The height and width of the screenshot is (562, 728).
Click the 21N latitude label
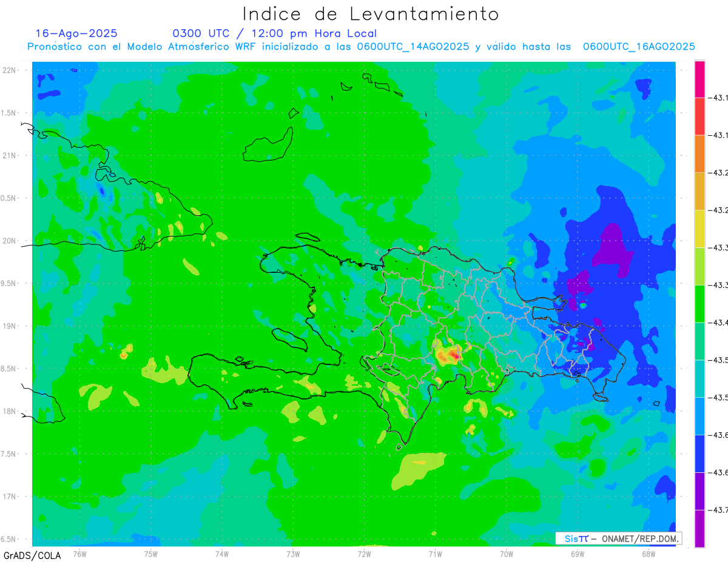9,155
